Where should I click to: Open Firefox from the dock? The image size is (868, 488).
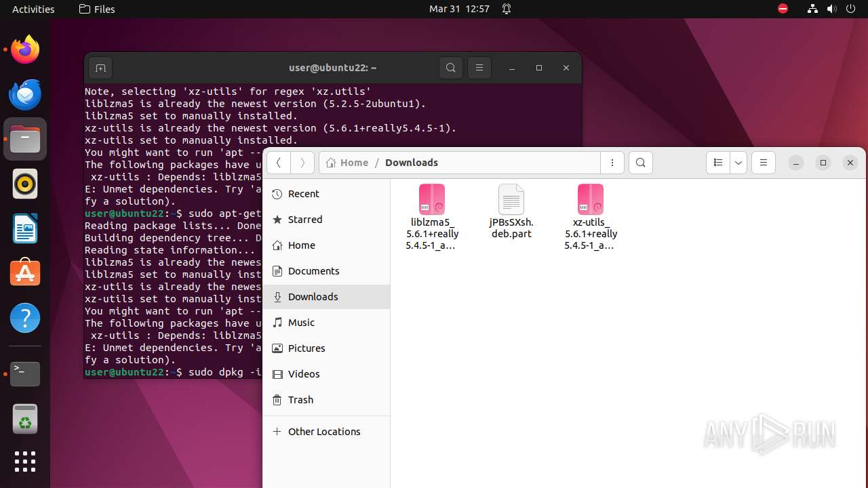tap(25, 49)
